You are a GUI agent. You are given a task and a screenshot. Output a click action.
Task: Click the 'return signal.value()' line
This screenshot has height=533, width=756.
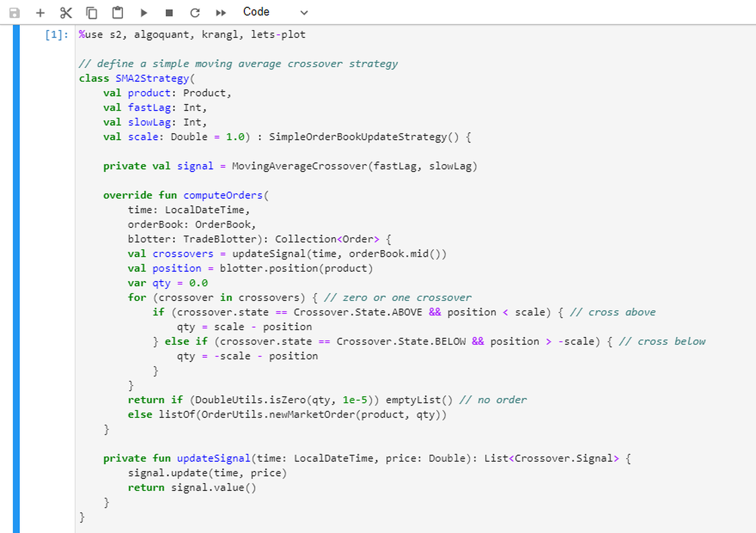click(192, 487)
